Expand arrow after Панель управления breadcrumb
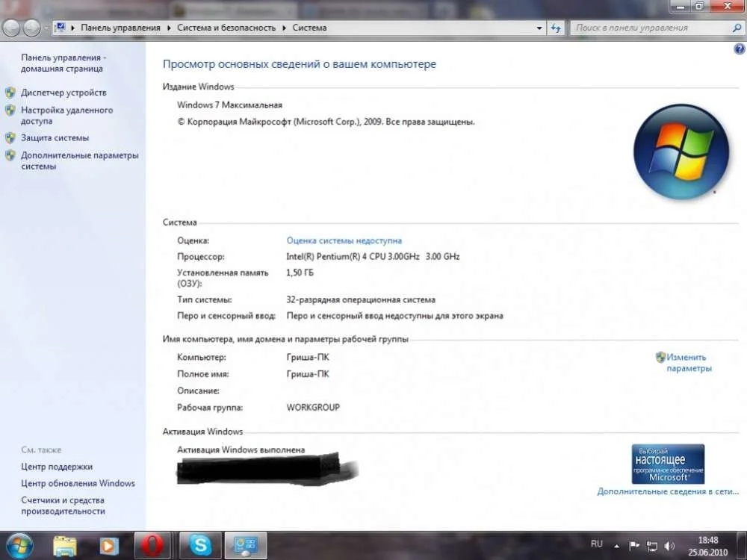Viewport: 747px width, 560px height. point(169,28)
